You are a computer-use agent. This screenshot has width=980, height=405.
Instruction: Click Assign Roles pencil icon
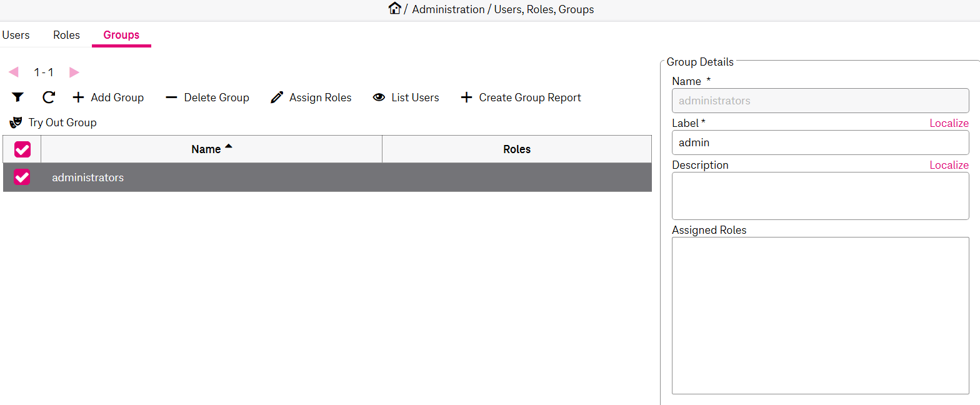click(x=277, y=97)
